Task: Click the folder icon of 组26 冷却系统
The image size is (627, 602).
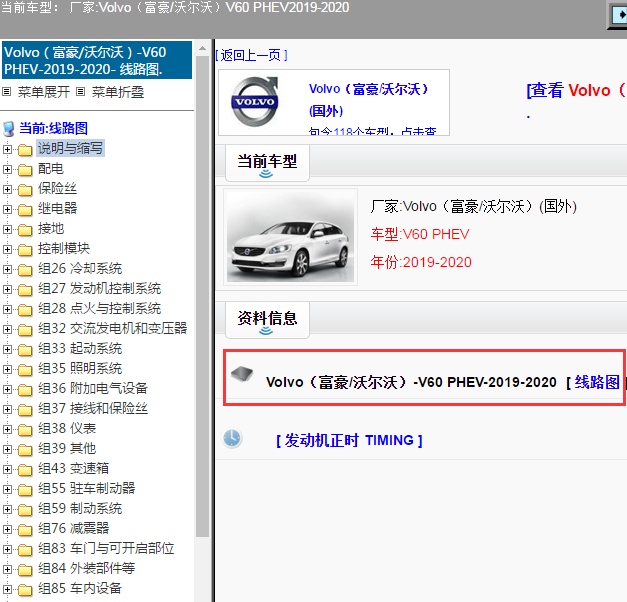Action: click(x=25, y=270)
